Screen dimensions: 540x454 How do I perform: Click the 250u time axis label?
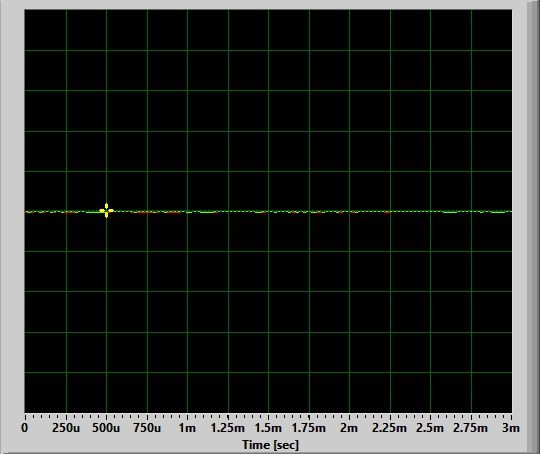66,428
